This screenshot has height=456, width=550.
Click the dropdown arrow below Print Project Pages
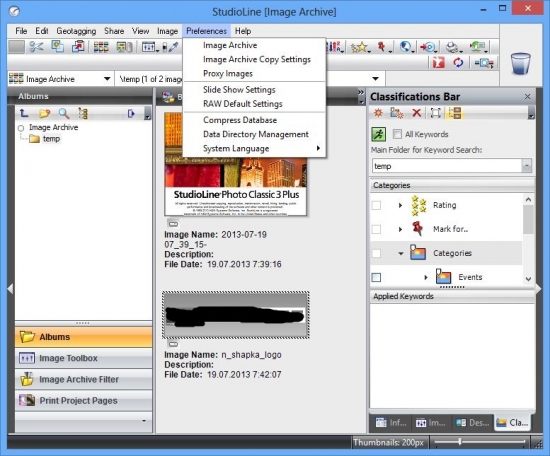pos(144,421)
